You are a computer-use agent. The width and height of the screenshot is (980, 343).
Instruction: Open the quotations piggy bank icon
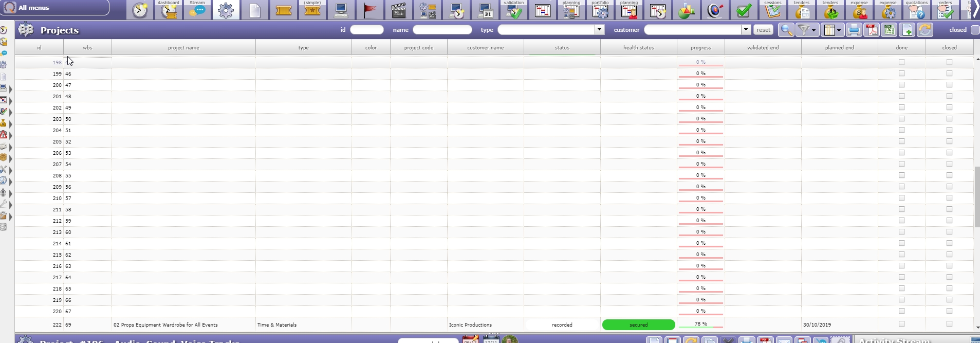pyautogui.click(x=917, y=10)
